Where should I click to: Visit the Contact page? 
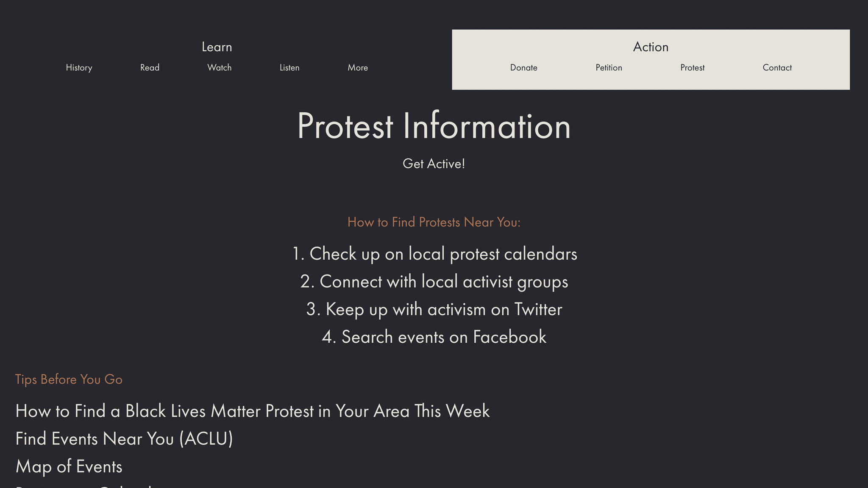pos(777,68)
